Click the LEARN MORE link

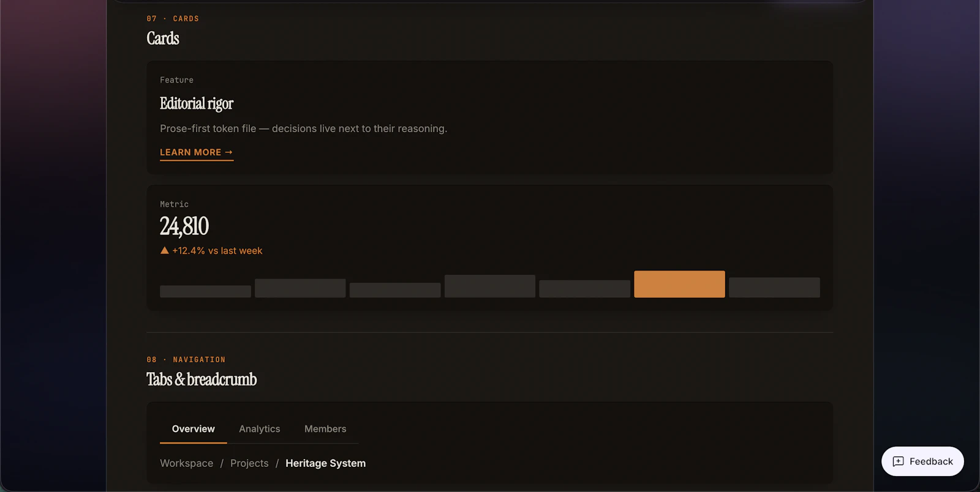tap(197, 152)
